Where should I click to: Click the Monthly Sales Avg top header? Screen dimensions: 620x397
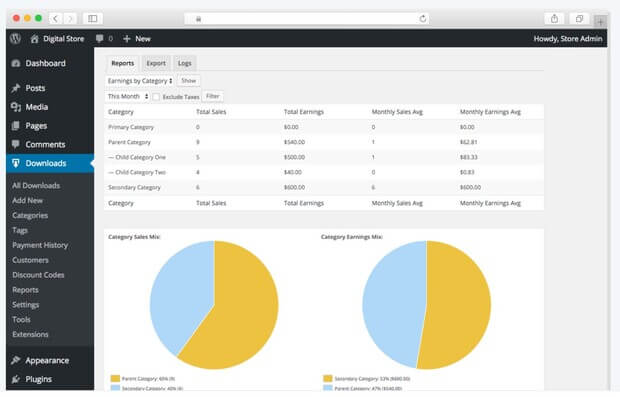point(397,112)
